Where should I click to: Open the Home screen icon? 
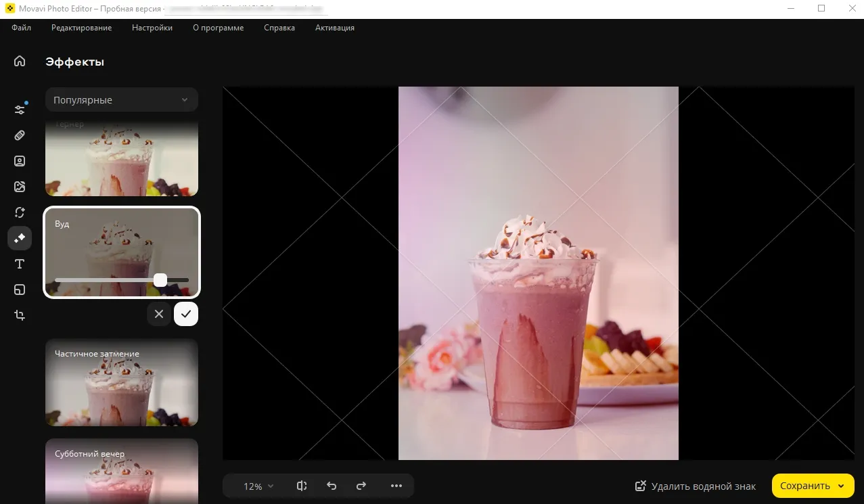[x=20, y=61]
